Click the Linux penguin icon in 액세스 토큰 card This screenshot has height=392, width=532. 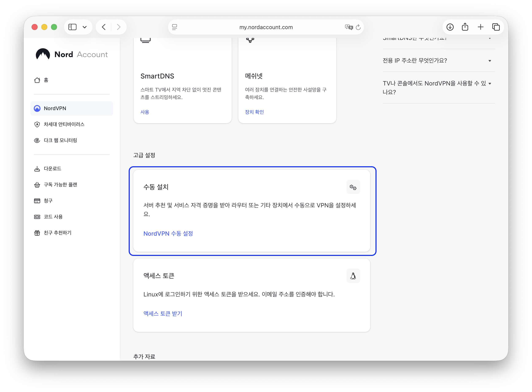tap(353, 276)
